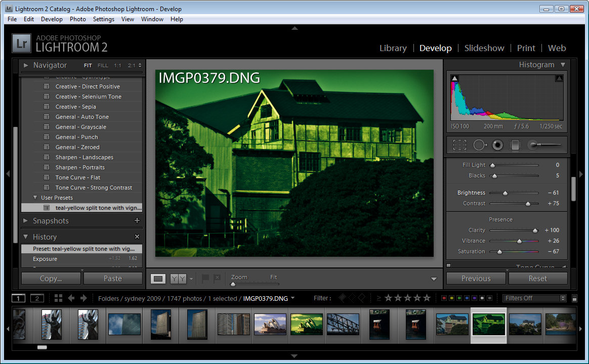
Task: Switch to Before/After YY view
Action: [x=178, y=279]
